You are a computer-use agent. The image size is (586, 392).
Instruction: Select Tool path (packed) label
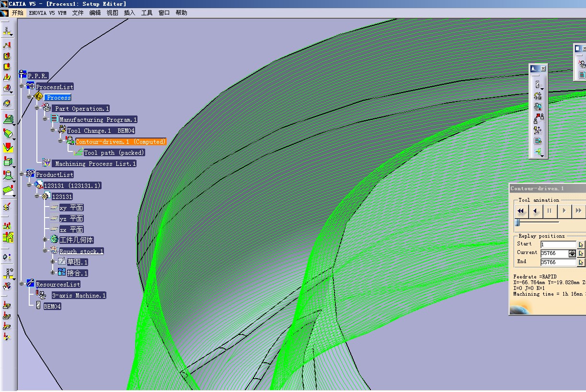114,152
